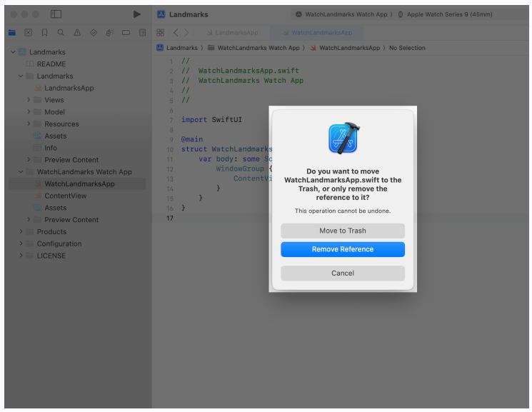Click the import SwiftUI code line
Screen dimensions: 532x412
click(x=211, y=119)
